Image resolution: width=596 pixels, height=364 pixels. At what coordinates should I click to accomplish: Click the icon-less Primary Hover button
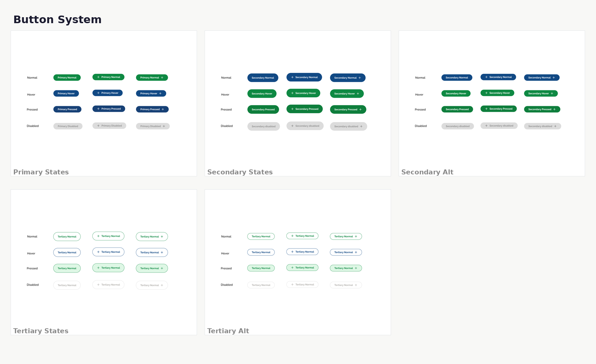[66, 94]
